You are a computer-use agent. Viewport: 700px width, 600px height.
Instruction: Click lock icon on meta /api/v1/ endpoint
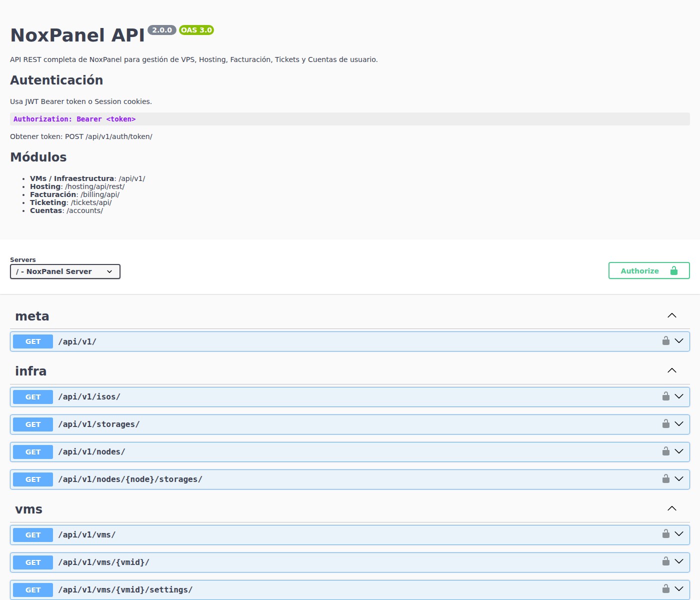coord(665,341)
